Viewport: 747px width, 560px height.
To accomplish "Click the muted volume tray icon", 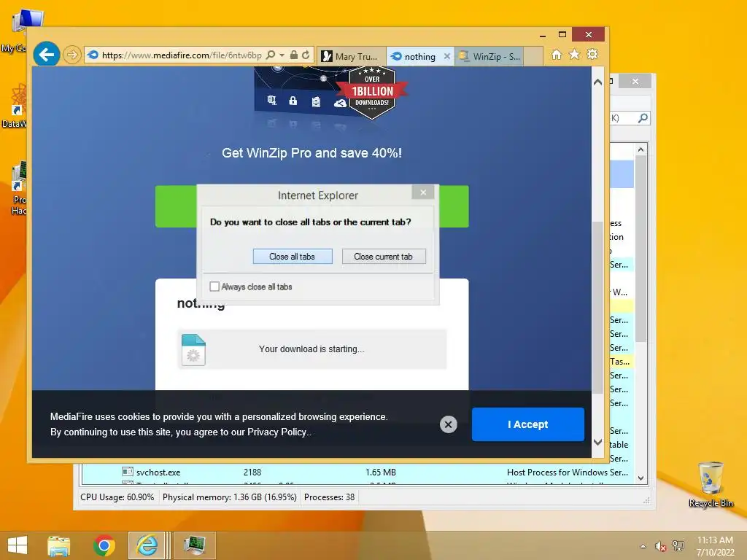I will coord(661,546).
